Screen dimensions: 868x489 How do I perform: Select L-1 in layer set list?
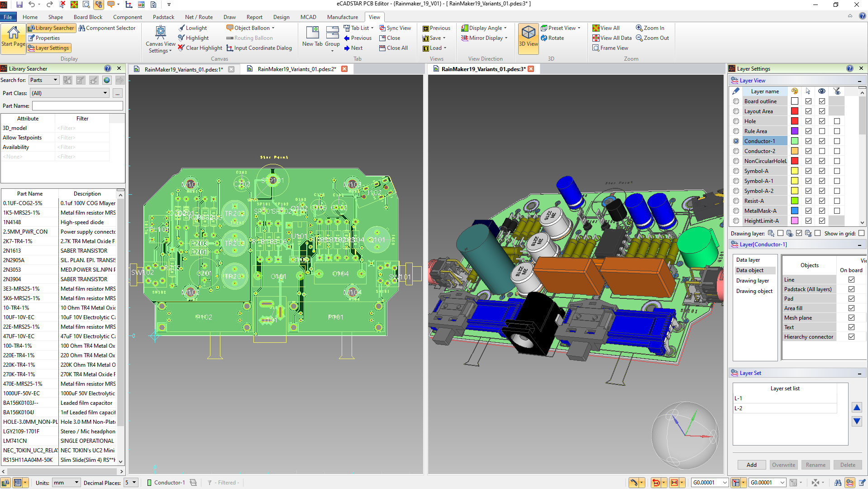click(x=785, y=398)
